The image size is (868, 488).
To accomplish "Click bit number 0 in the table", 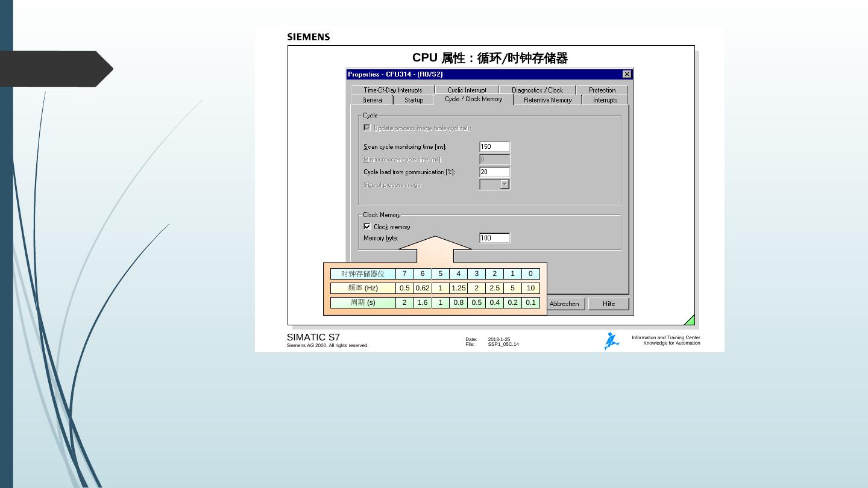I will click(530, 274).
